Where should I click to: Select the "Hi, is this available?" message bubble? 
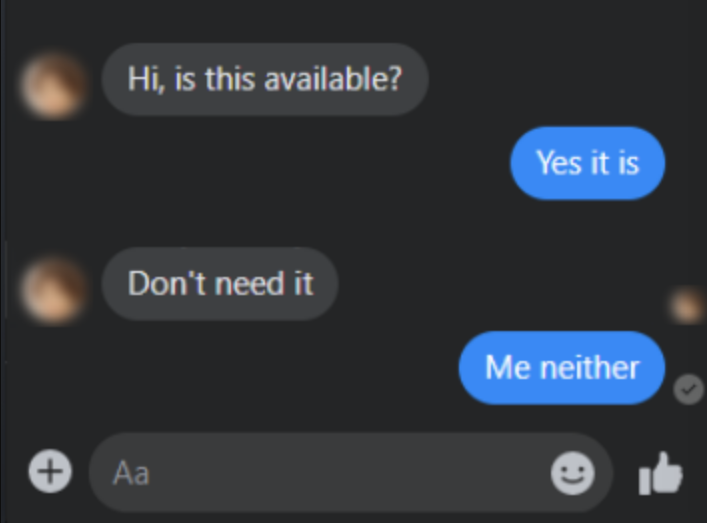coord(265,79)
